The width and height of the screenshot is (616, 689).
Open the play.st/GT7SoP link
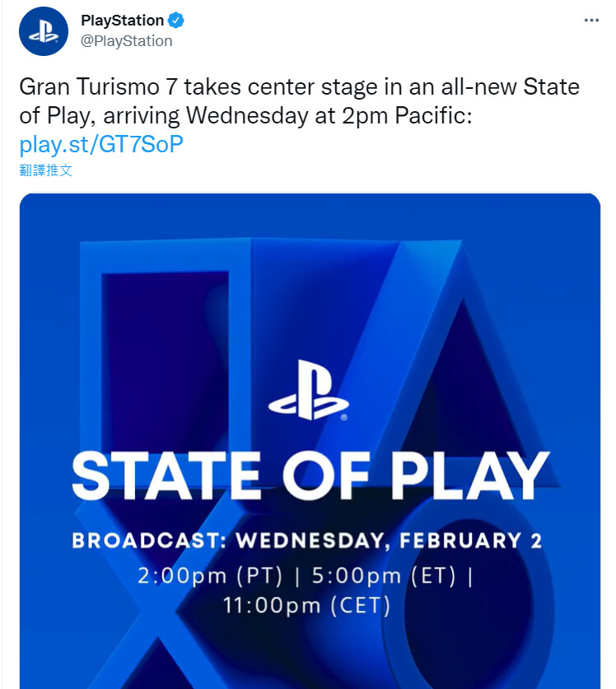click(x=101, y=145)
